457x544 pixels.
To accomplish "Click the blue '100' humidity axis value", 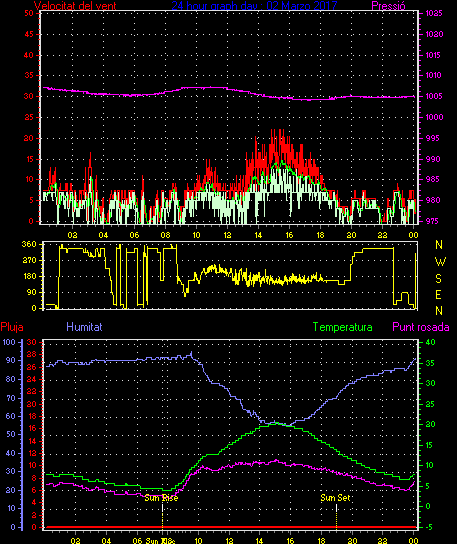I will (x=9, y=342).
